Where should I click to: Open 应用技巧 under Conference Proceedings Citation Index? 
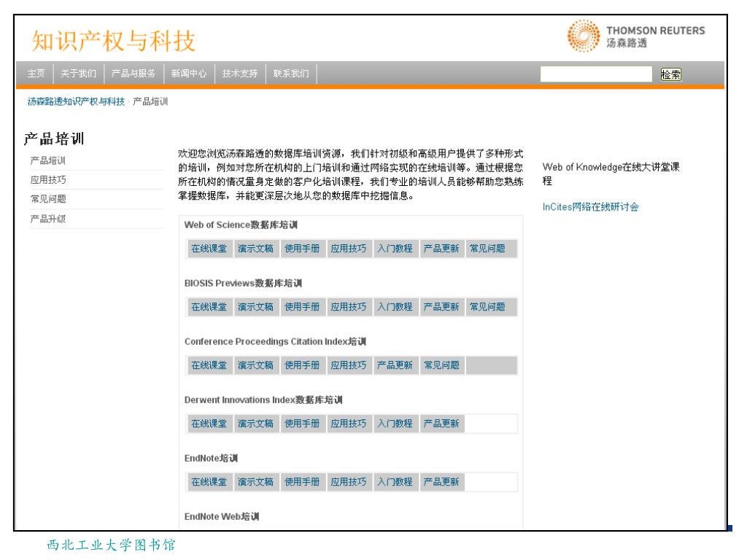pos(349,365)
